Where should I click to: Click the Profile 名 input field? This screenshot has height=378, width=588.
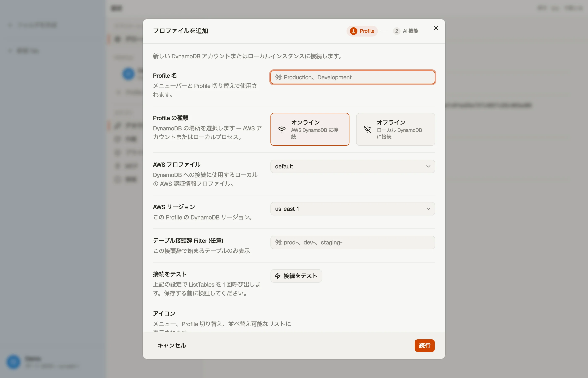(352, 77)
